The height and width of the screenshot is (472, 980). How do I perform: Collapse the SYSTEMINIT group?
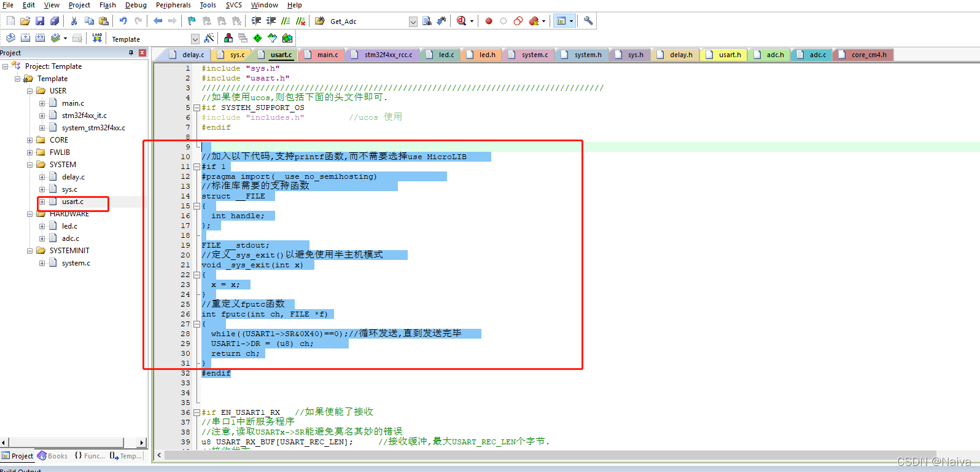coord(29,251)
